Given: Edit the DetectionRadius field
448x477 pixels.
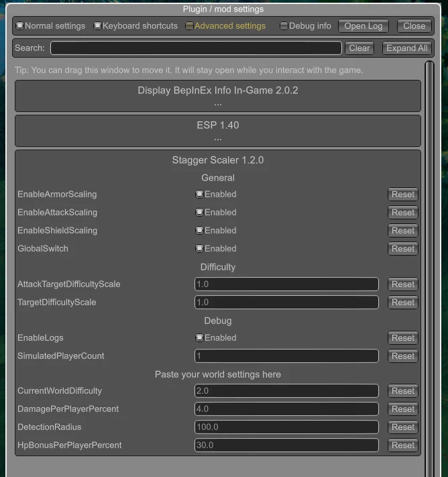Looking at the screenshot, I should click(286, 427).
